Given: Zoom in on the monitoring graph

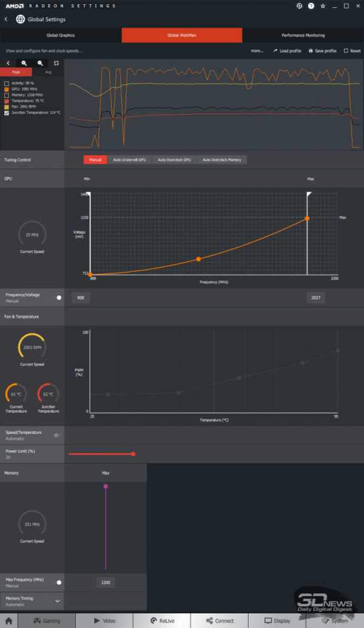Looking at the screenshot, I should pyautogui.click(x=24, y=63).
